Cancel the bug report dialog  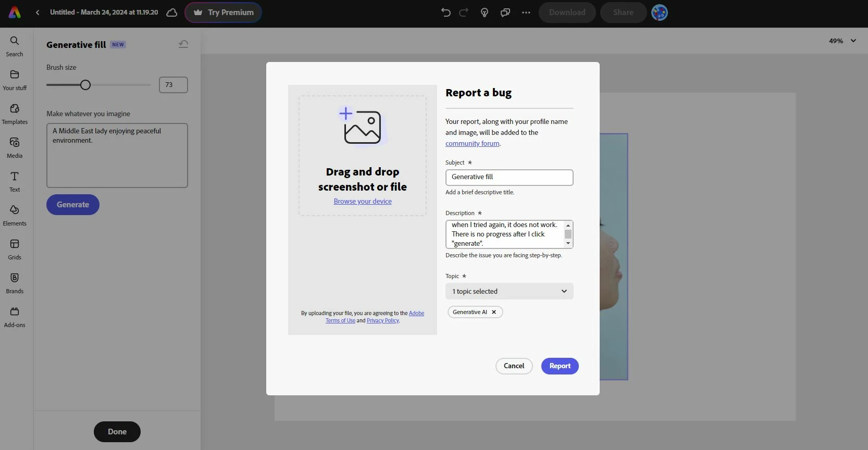(514, 366)
